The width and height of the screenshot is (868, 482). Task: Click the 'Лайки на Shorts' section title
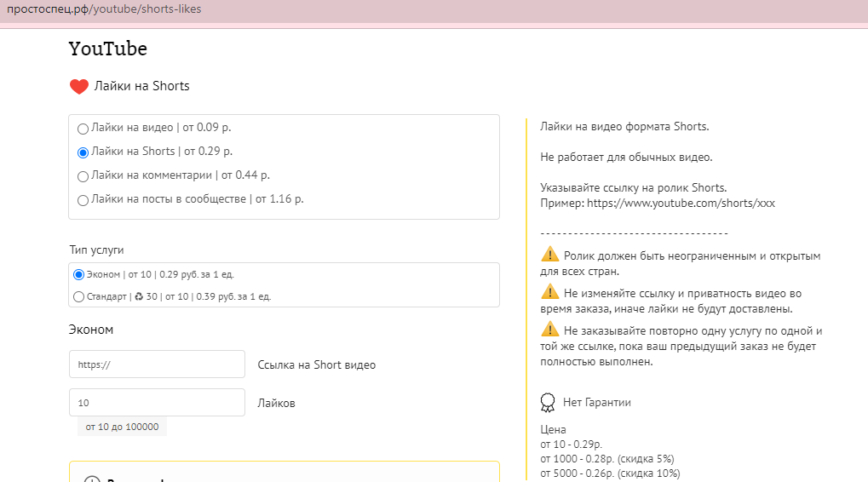coord(141,86)
